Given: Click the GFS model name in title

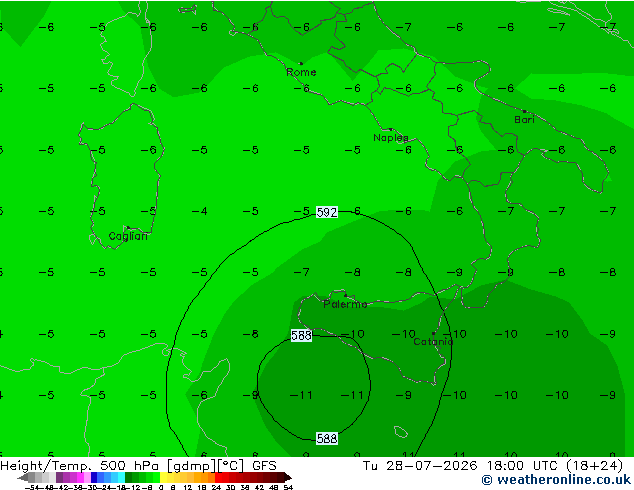Looking at the screenshot, I should click(x=264, y=466).
